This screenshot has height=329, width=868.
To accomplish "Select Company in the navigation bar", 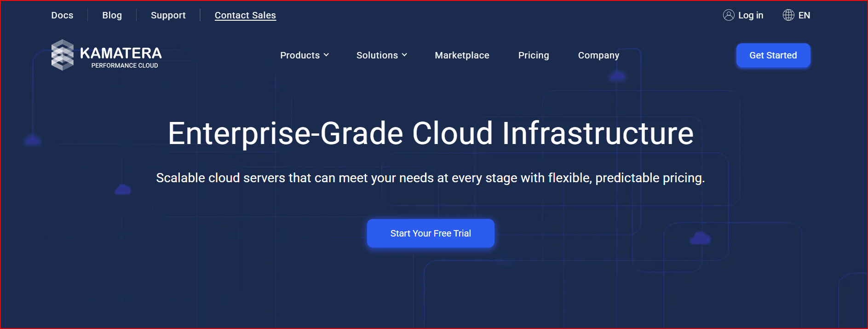I will point(598,55).
